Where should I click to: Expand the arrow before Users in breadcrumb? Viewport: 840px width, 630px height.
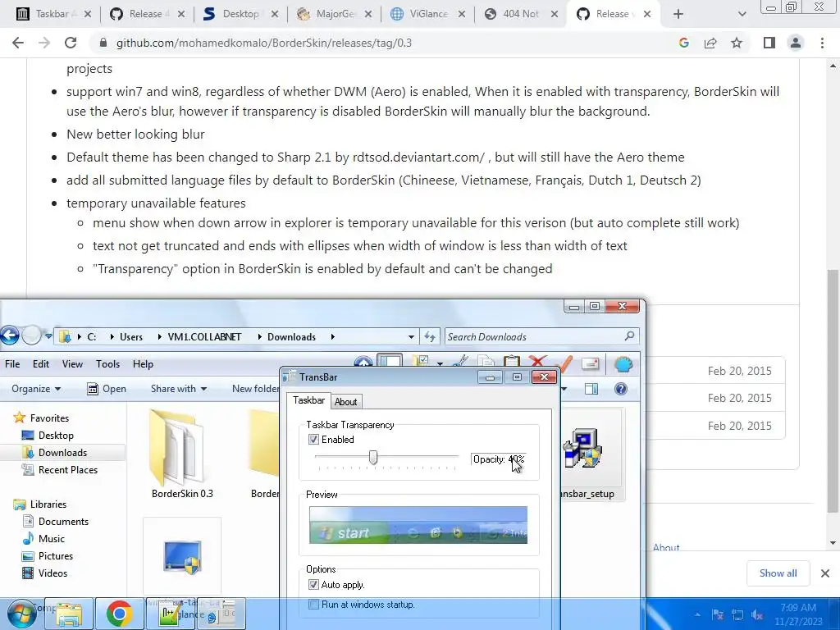coord(112,337)
